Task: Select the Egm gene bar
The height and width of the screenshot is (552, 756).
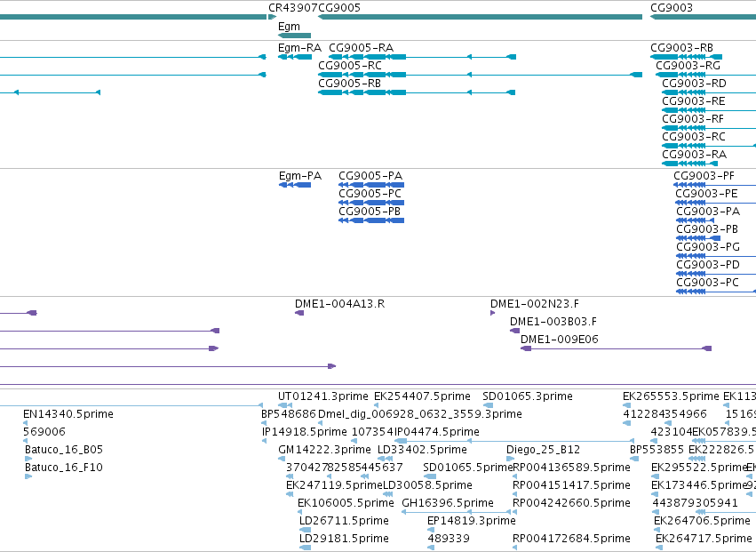Action: 295,36
